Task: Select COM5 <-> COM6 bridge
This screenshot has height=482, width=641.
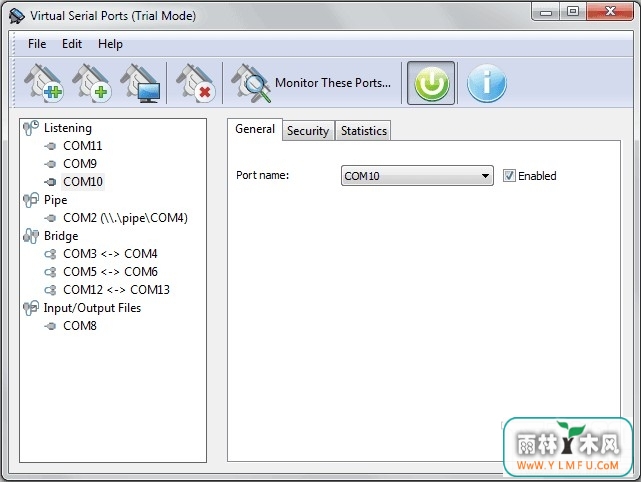Action: [110, 272]
